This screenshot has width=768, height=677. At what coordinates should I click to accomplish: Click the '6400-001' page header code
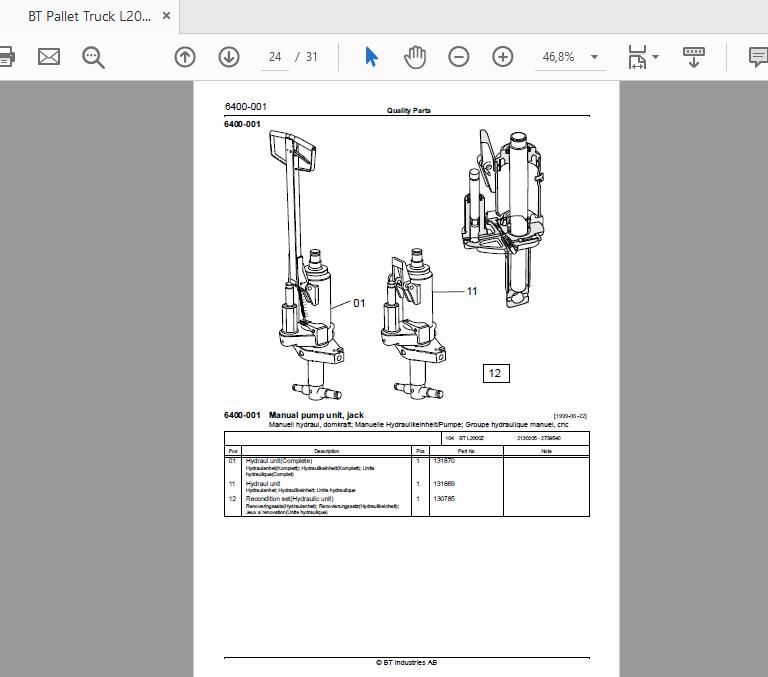[x=245, y=106]
